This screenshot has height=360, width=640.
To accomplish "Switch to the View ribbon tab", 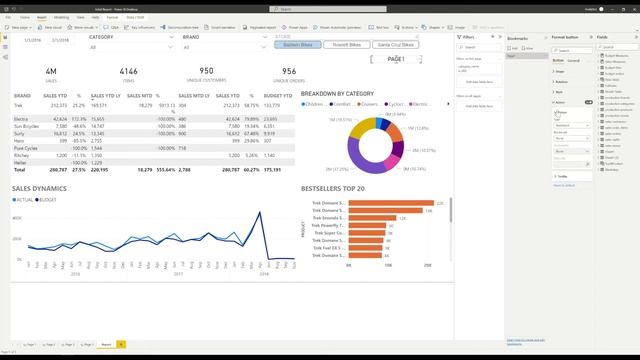I will pos(81,18).
